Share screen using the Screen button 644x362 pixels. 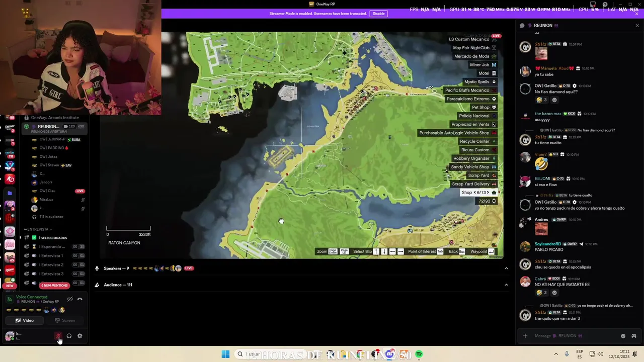(65, 320)
